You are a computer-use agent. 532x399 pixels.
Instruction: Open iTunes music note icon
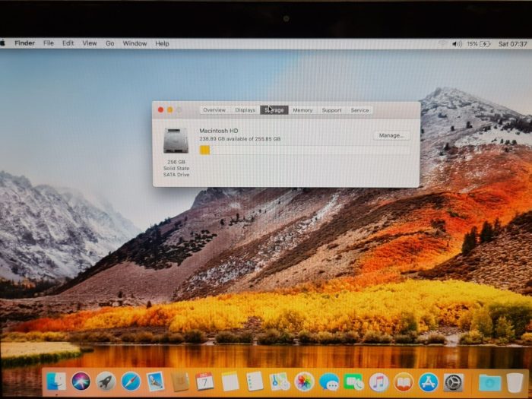(x=378, y=382)
